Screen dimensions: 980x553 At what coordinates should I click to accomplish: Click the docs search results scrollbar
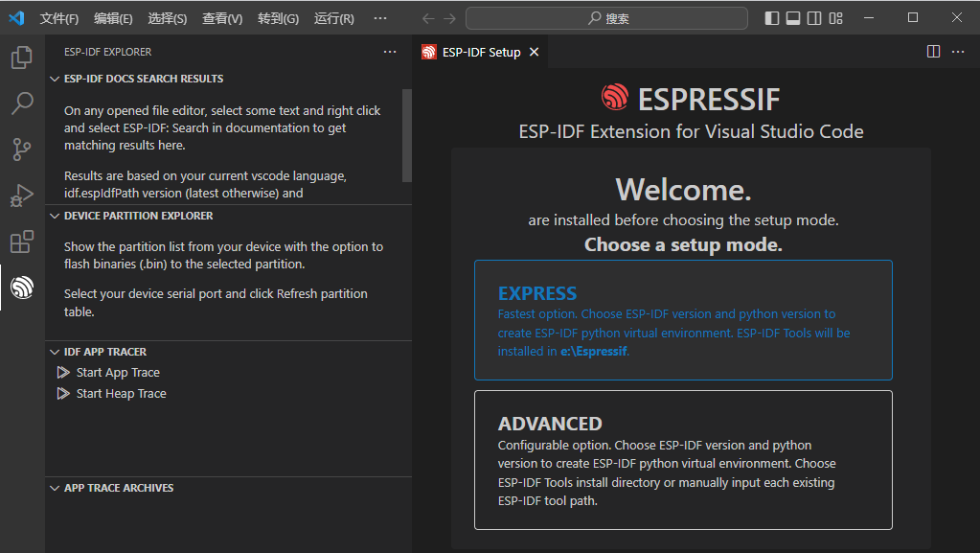pyautogui.click(x=407, y=136)
